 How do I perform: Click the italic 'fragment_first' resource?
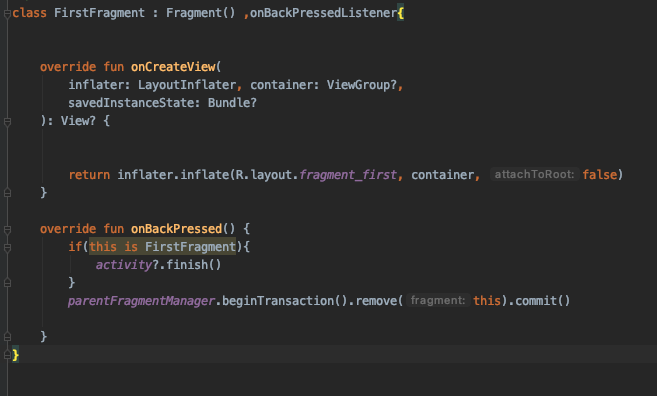pos(348,174)
